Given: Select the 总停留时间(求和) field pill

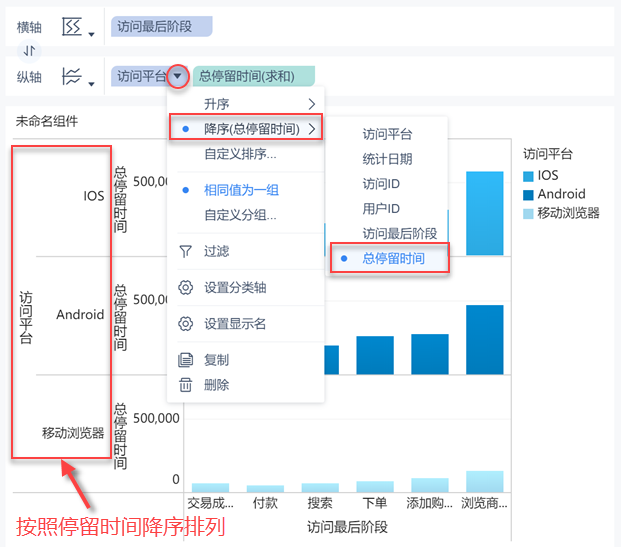Looking at the screenshot, I should pos(254,76).
